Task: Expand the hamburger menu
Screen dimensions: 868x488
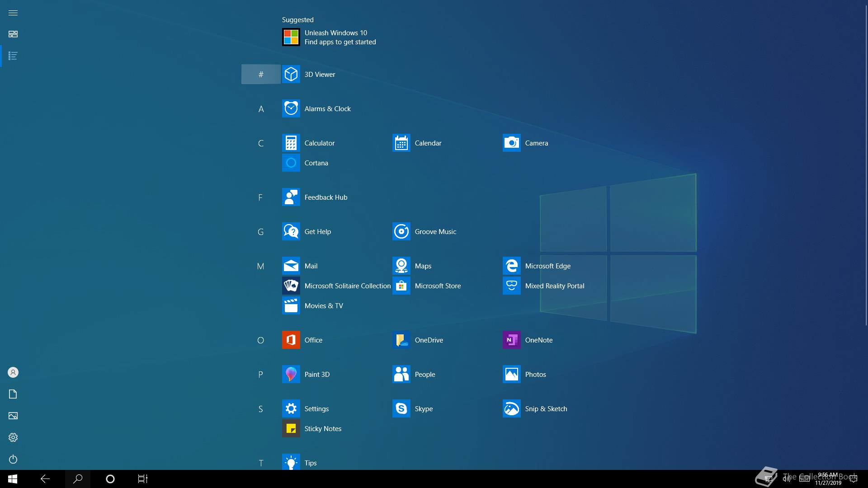Action: 13,13
